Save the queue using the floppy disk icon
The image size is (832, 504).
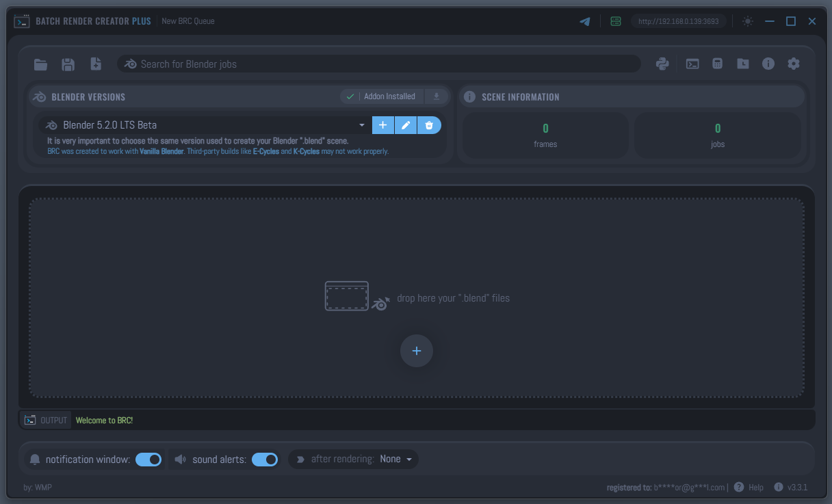pos(68,64)
